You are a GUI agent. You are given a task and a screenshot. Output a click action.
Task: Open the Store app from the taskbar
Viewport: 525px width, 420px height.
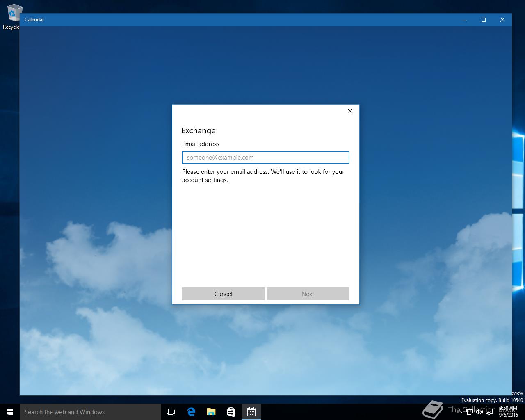pos(231,412)
